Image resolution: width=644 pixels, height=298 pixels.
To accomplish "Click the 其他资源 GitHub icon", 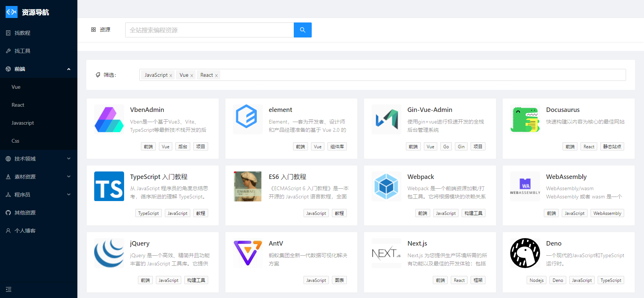I will [8, 213].
